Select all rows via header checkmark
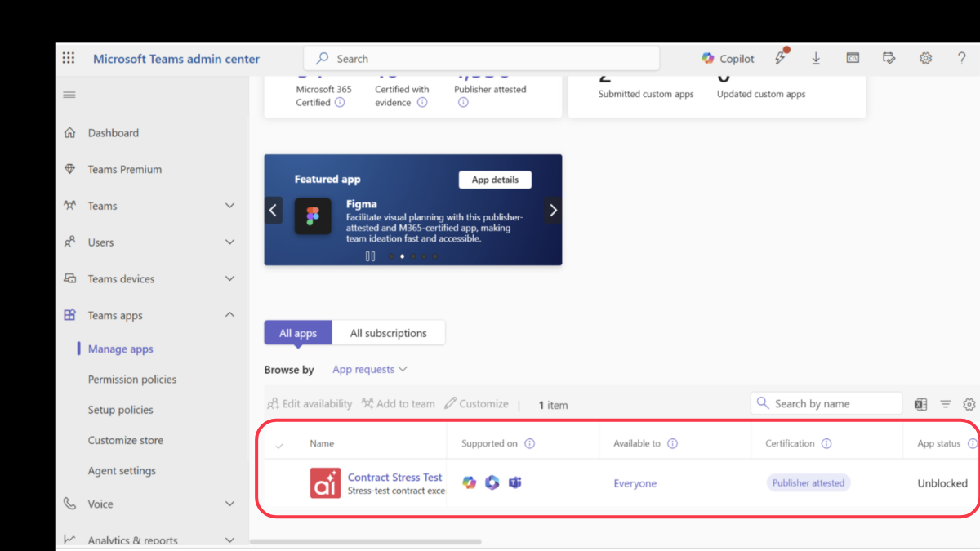This screenshot has width=980, height=551. tap(280, 445)
